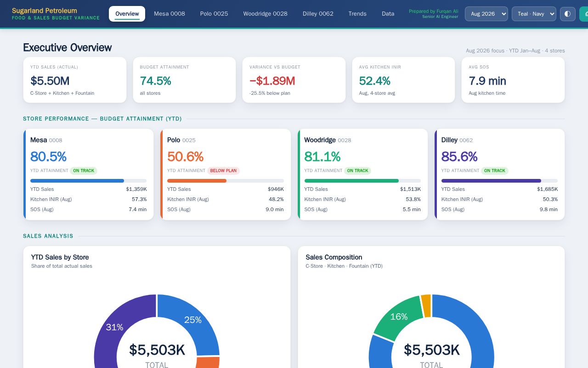The height and width of the screenshot is (368, 588).
Task: Click the Aug 2026 focus summary text
Action: click(x=515, y=51)
